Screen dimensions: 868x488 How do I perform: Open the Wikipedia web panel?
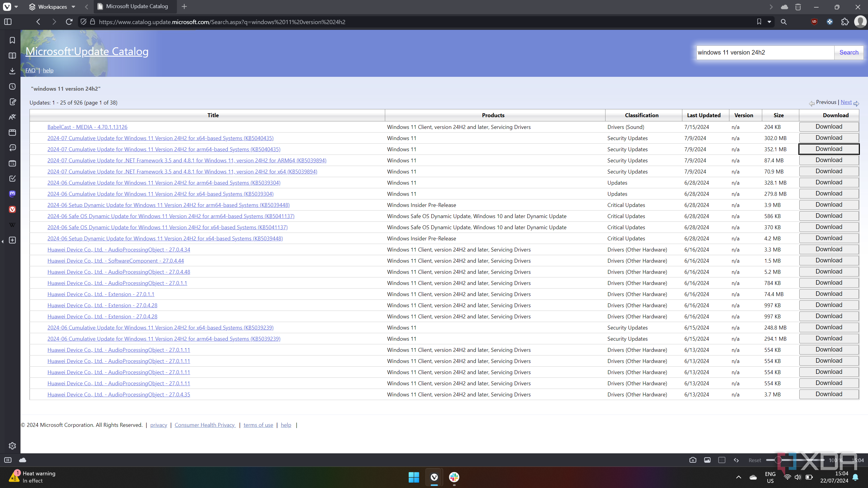pyautogui.click(x=12, y=225)
